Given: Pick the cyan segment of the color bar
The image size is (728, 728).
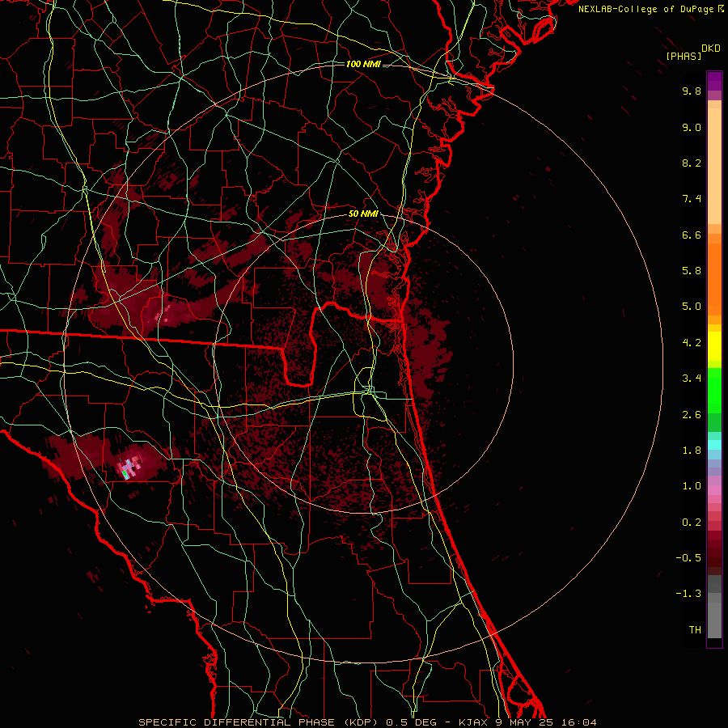Looking at the screenshot, I should [x=714, y=445].
